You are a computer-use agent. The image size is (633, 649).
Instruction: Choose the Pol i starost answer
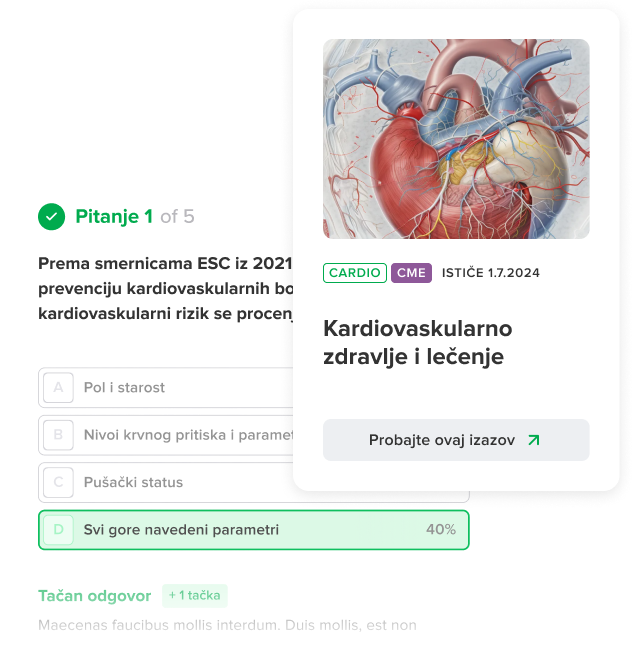pyautogui.click(x=166, y=387)
